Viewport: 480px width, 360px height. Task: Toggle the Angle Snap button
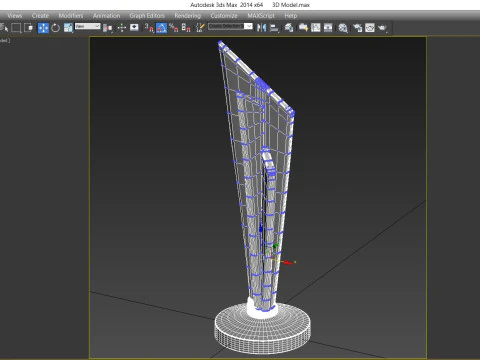[x=161, y=28]
